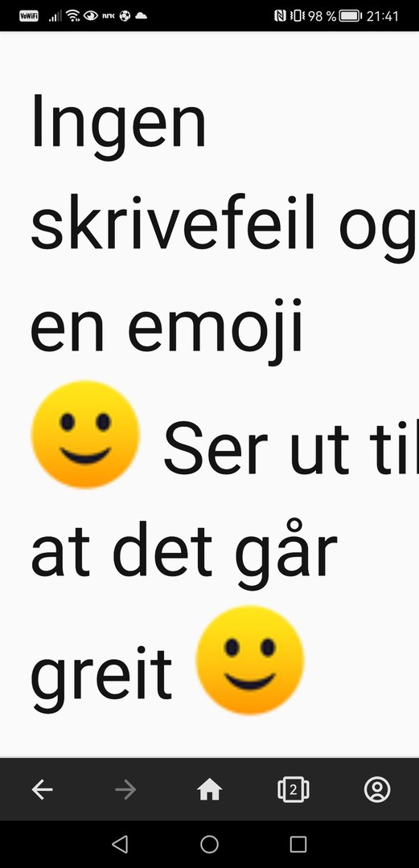Tap the browser back arrow
This screenshot has height=868, width=419.
(42, 789)
